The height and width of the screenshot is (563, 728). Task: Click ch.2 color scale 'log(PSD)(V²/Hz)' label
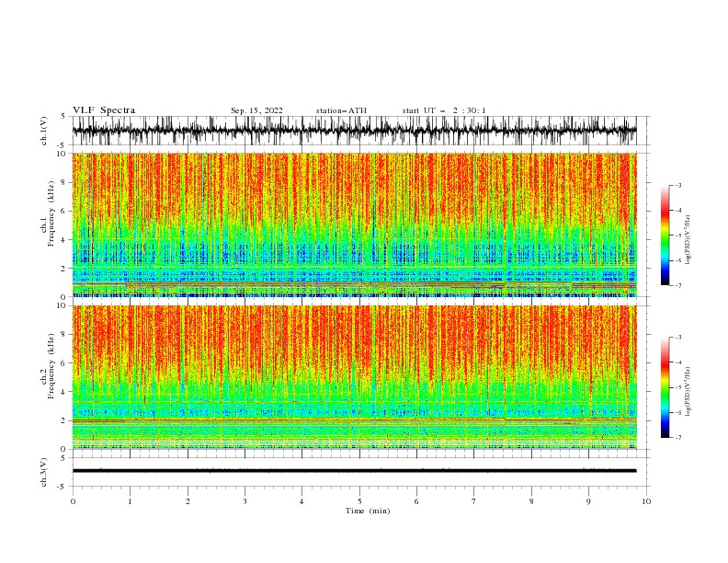(688, 392)
